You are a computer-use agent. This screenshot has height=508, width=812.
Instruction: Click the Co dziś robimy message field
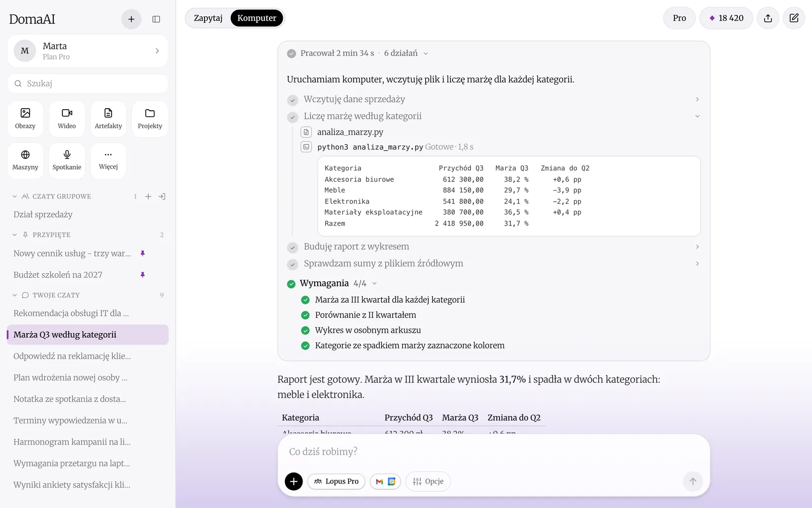click(x=493, y=452)
